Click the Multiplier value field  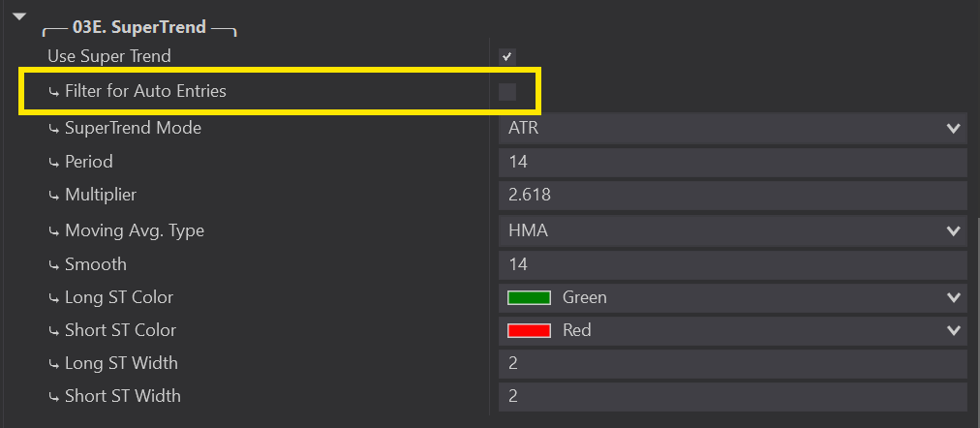pyautogui.click(x=733, y=195)
